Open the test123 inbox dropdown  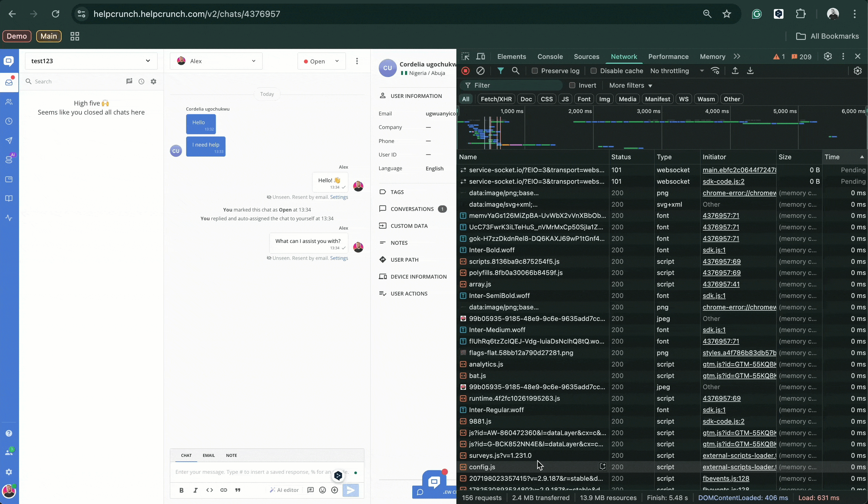point(91,61)
